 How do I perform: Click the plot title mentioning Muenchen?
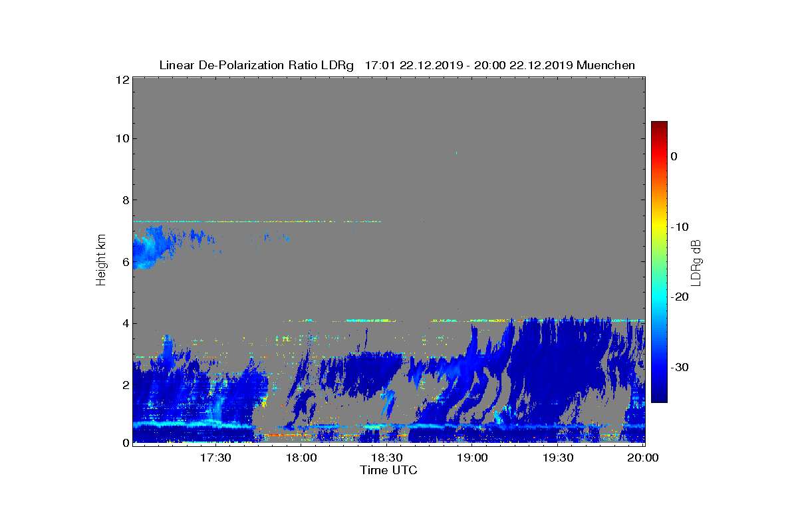[x=397, y=65]
